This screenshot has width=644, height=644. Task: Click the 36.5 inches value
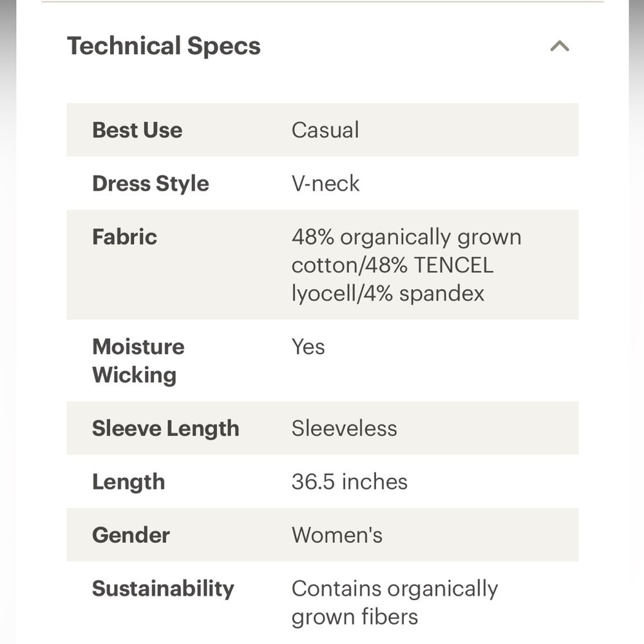(x=350, y=482)
